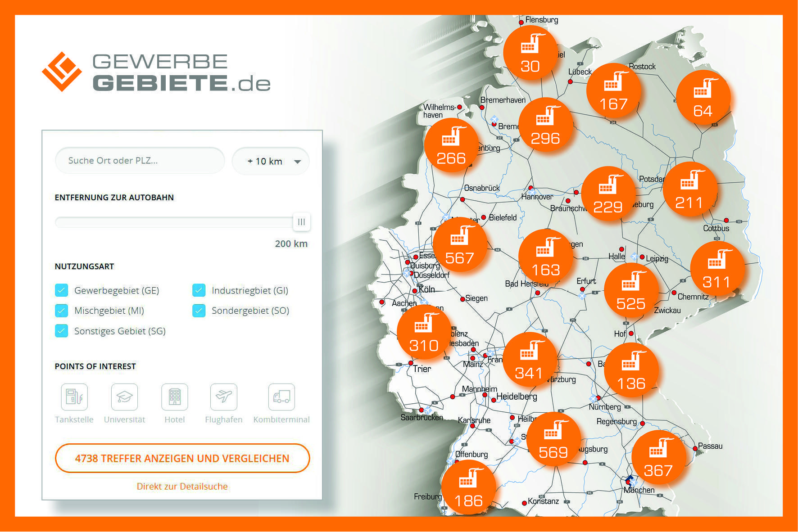The image size is (798, 532).
Task: Open the map cluster marked 266
Action: (x=451, y=145)
